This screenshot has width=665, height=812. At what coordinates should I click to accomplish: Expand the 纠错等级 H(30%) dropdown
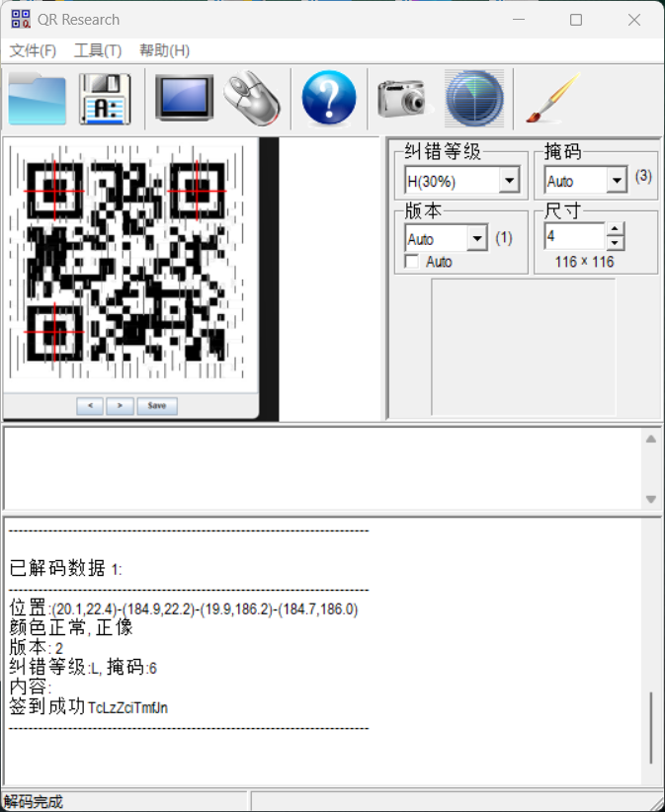[510, 181]
